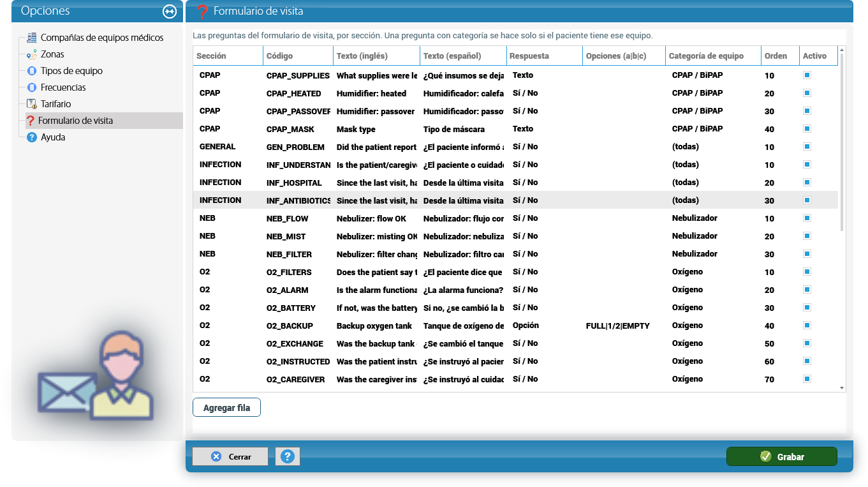Sort by the Sección column header
This screenshot has width=868, height=487.
click(x=228, y=56)
